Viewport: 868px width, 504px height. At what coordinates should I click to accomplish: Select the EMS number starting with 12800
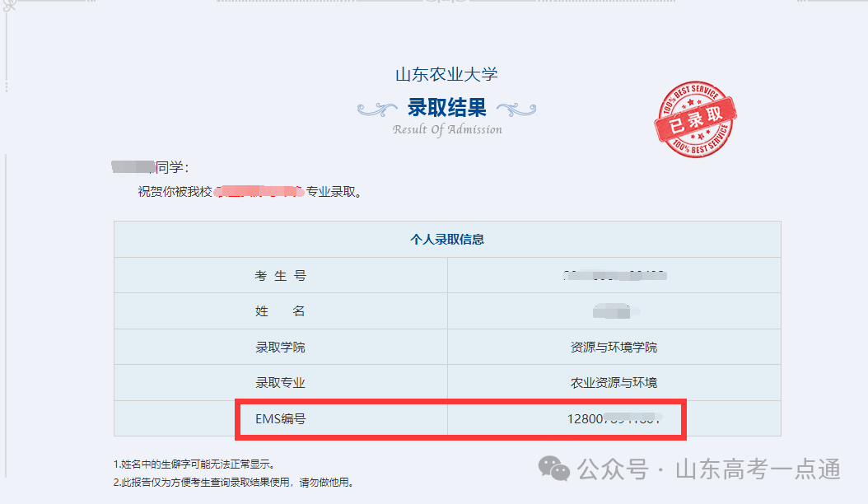pyautogui.click(x=612, y=418)
